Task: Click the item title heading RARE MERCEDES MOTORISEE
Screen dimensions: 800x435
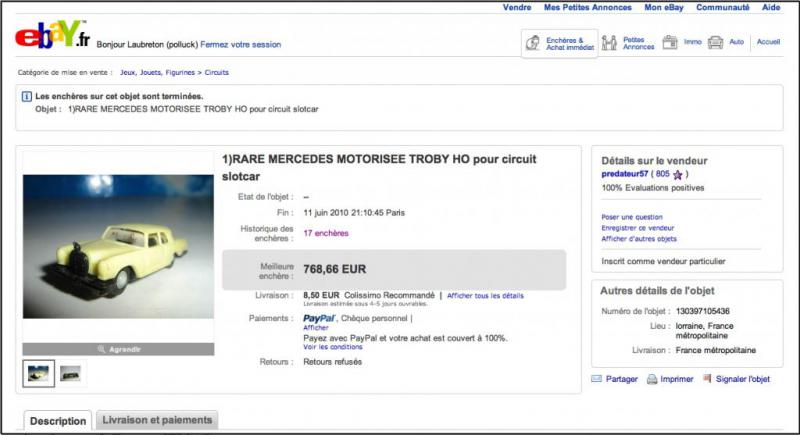Action: tap(379, 168)
